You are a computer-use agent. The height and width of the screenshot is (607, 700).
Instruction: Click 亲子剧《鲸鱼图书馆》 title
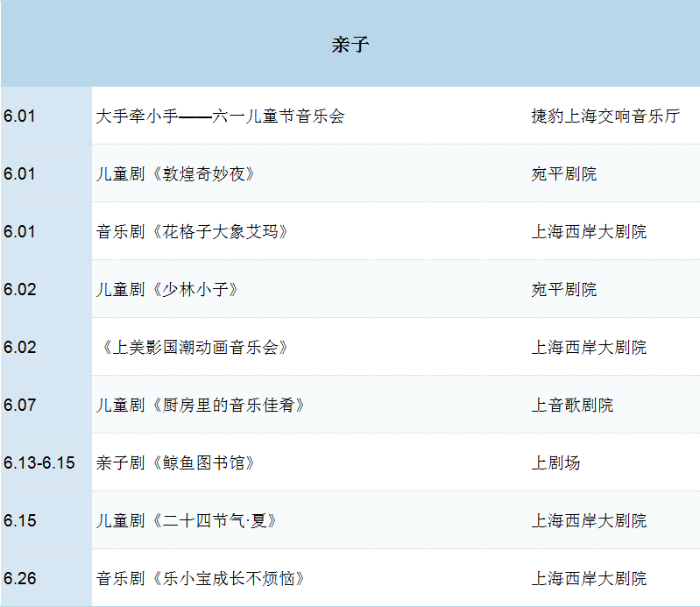pyautogui.click(x=175, y=462)
